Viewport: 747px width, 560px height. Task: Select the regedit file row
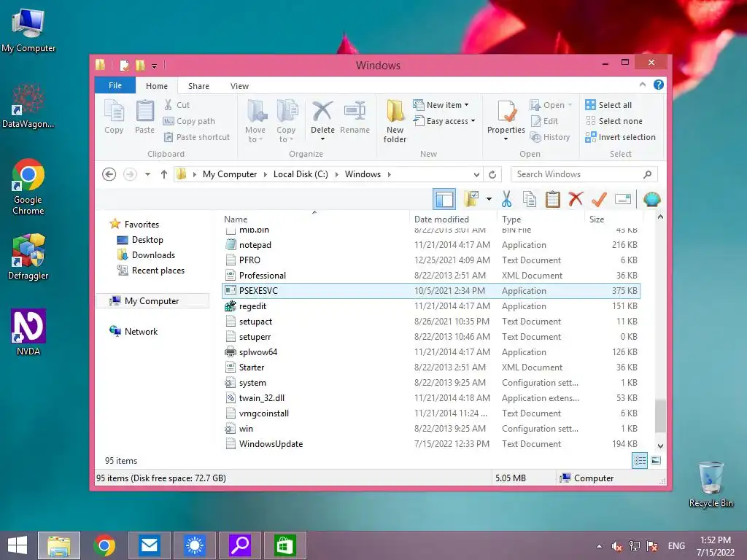click(431, 306)
